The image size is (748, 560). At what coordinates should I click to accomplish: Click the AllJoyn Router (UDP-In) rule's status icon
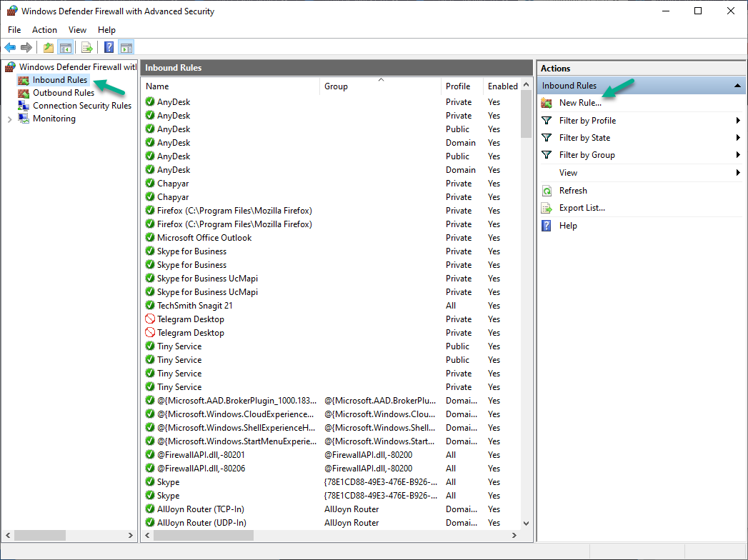tap(150, 523)
